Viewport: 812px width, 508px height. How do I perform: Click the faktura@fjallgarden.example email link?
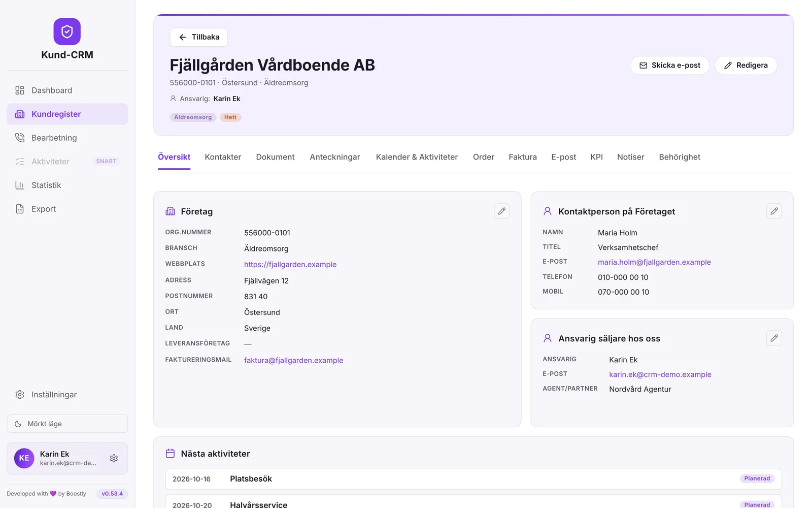(x=293, y=360)
